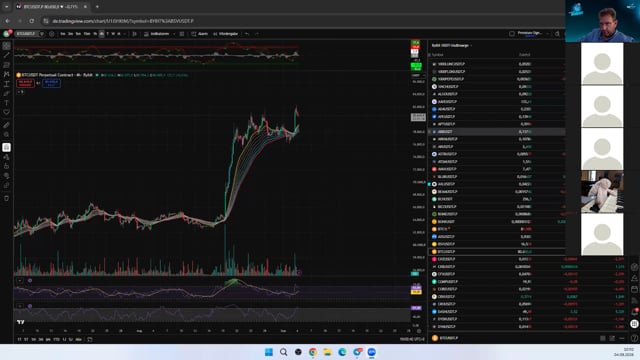Collapse the first lower indicator pane
The width and height of the screenshot is (640, 360).
[20, 280]
